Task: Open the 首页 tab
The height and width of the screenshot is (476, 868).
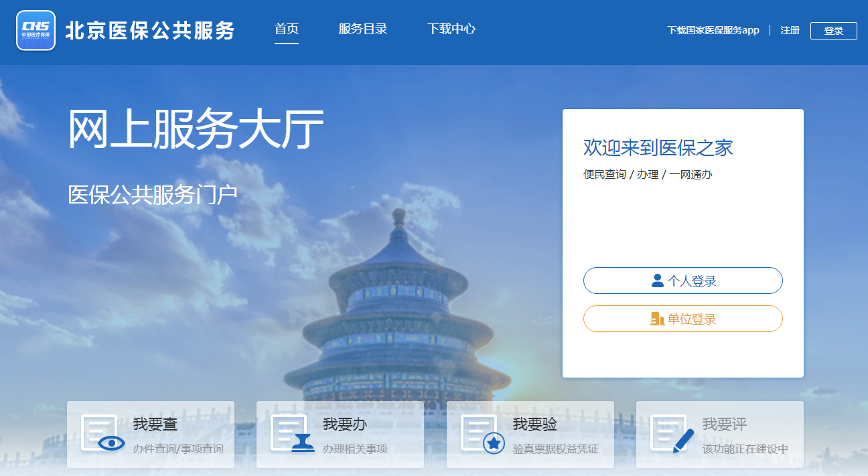Action: [287, 29]
